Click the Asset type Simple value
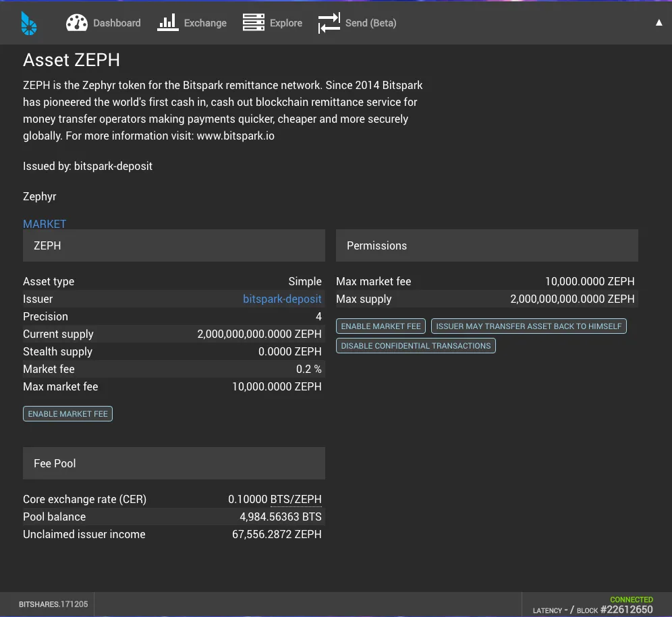Screen dimensions: 672x617 (305, 281)
